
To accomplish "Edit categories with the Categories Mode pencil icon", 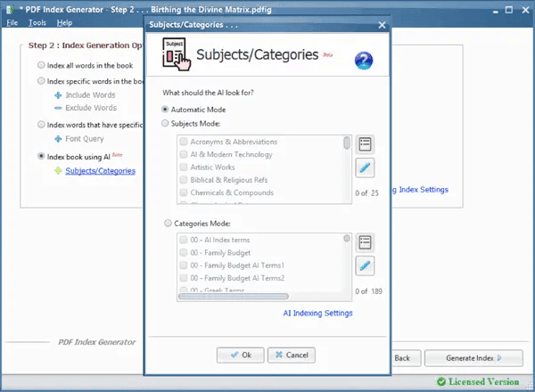I will point(365,265).
